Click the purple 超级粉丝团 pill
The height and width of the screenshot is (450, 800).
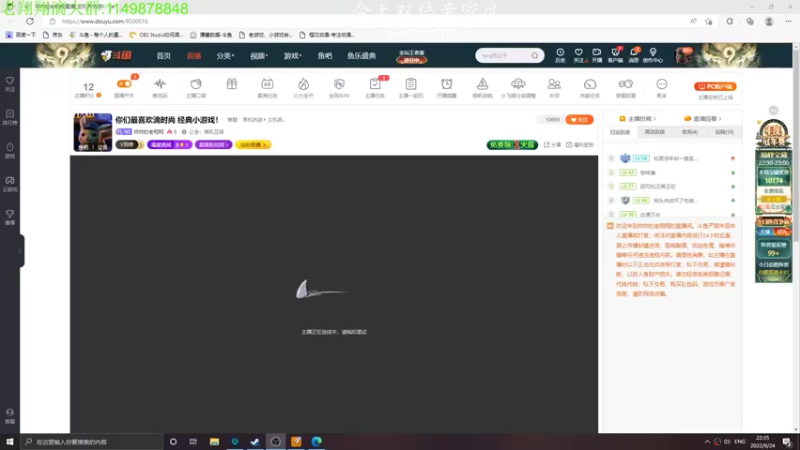213,145
